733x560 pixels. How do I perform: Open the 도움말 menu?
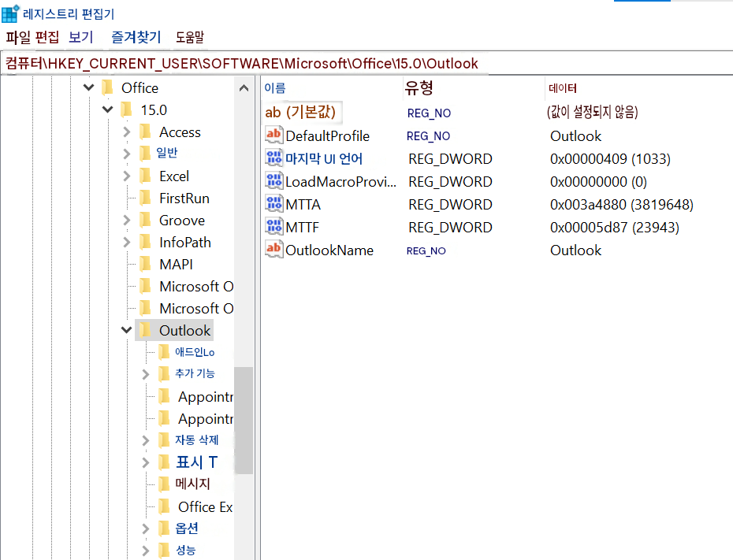(x=190, y=37)
